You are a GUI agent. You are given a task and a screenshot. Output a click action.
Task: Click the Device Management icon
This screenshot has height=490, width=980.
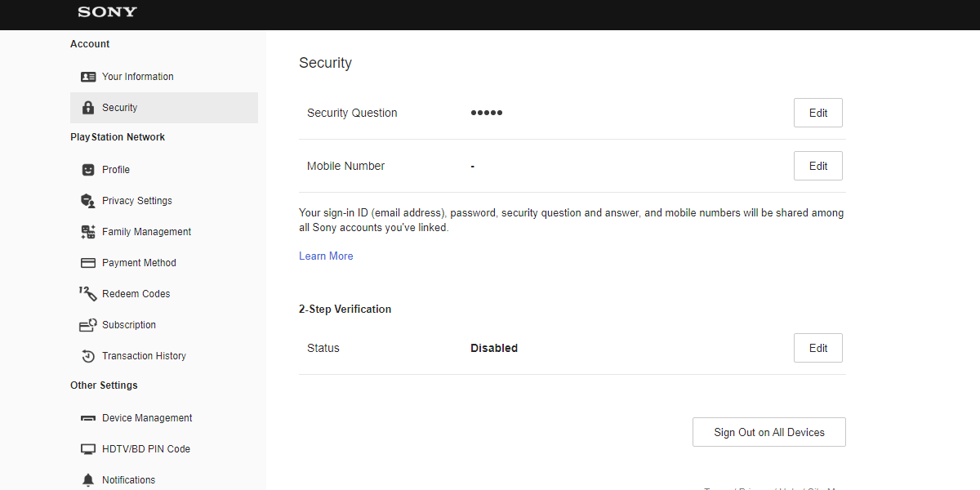(88, 418)
